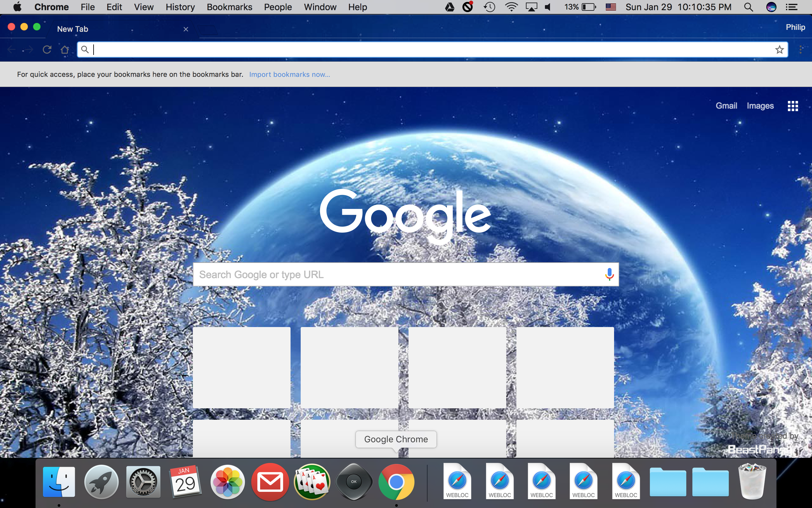Screen dimensions: 812x508
Task: Click the Search Google or type URL box
Action: click(406, 275)
